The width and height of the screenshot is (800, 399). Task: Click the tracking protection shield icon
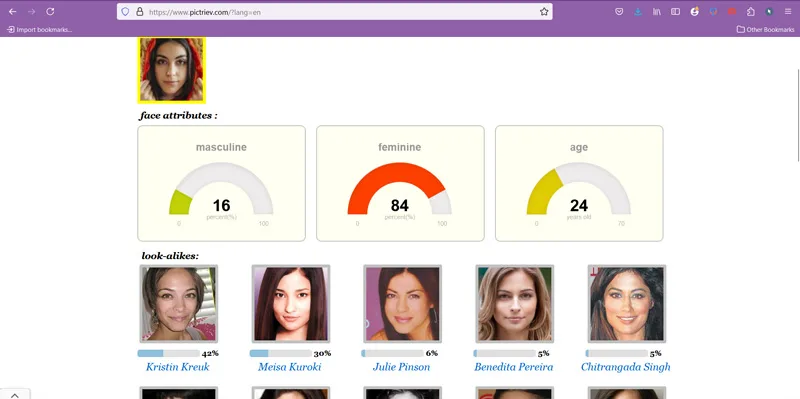pos(125,12)
